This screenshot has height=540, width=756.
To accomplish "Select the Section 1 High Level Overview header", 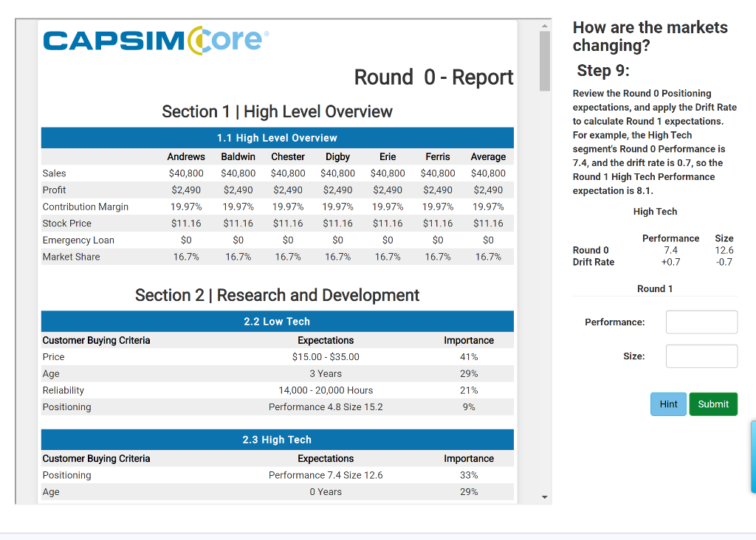I will pos(277,112).
